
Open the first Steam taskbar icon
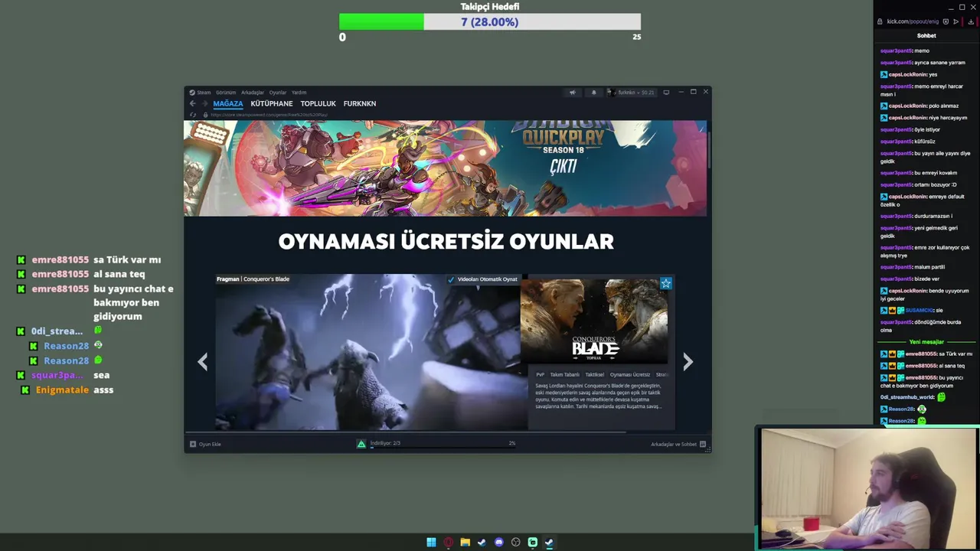[482, 543]
